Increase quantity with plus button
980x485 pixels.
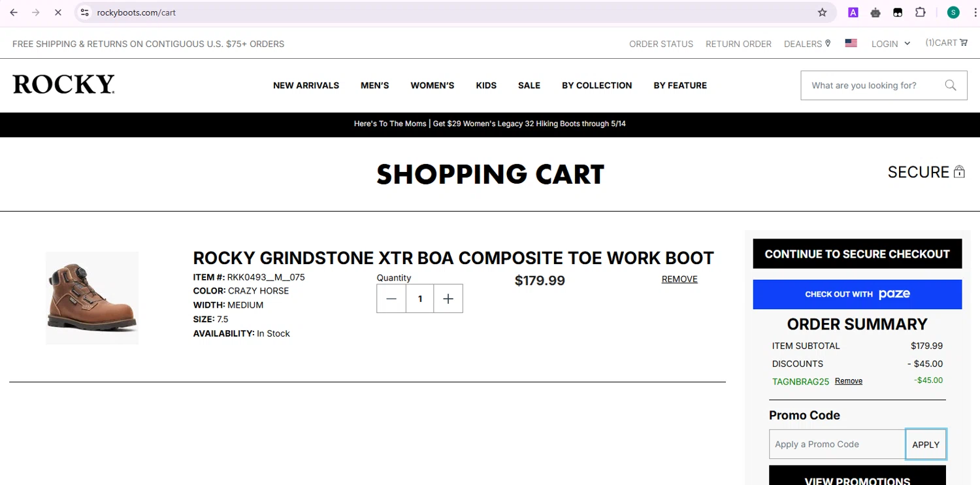click(x=448, y=299)
